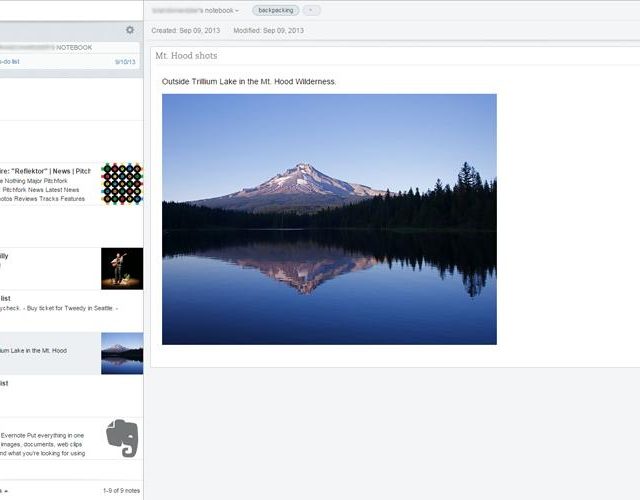Click 'Created: Sep 09, 2013' text
The image size is (640, 500).
[186, 30]
